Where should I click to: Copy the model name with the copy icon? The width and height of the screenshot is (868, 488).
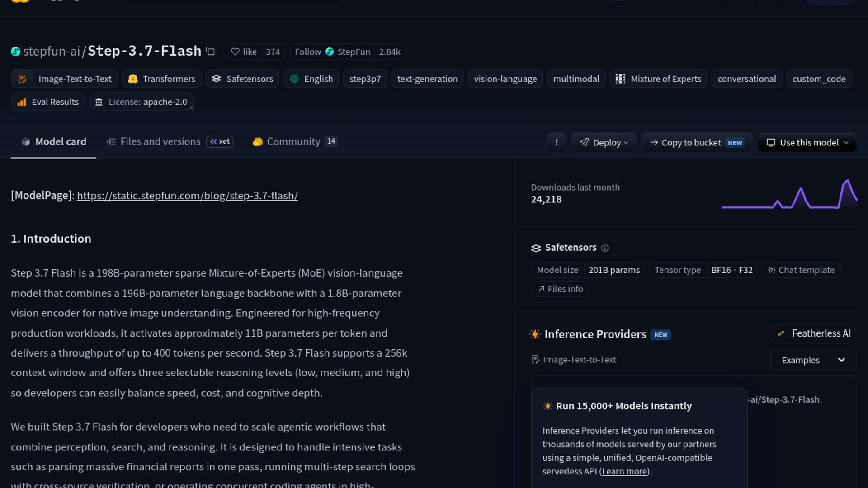pos(210,51)
